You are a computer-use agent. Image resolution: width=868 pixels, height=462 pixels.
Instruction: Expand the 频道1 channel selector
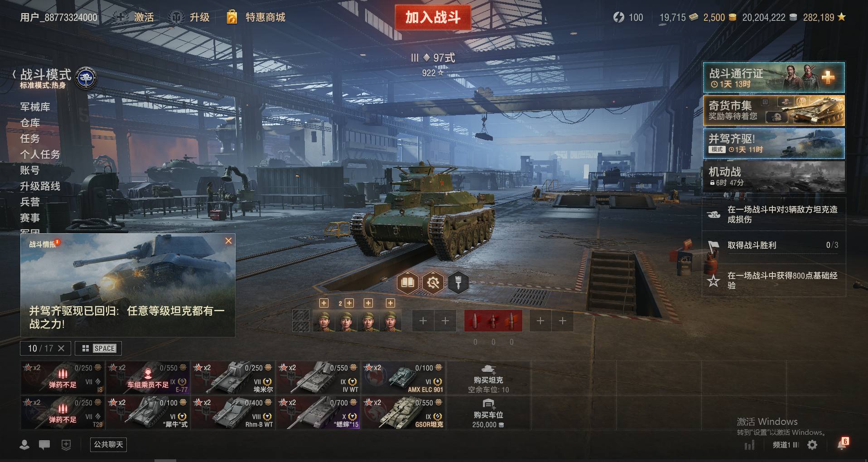coord(786,445)
